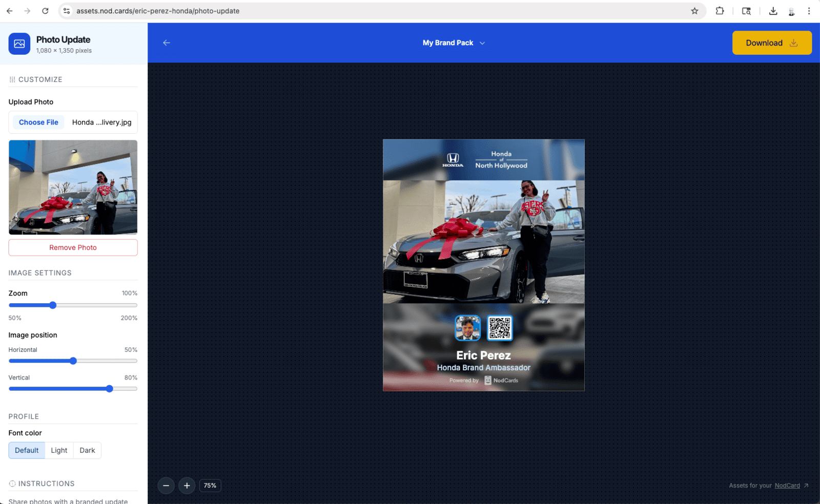Open Chrome's three-dot menu
The height and width of the screenshot is (504, 820).
809,11
